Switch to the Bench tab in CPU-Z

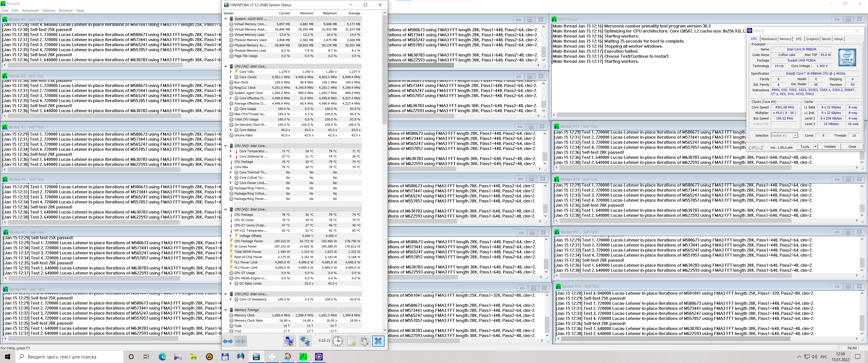(x=826, y=39)
